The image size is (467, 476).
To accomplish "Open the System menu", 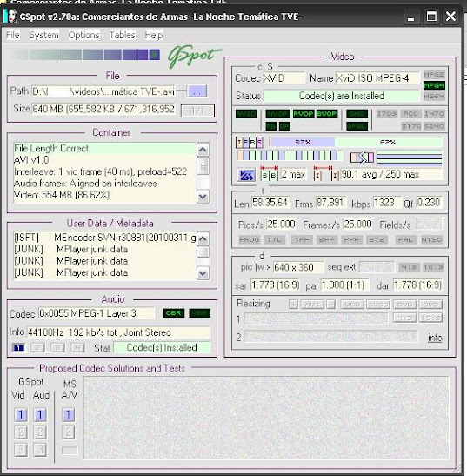I will point(44,35).
